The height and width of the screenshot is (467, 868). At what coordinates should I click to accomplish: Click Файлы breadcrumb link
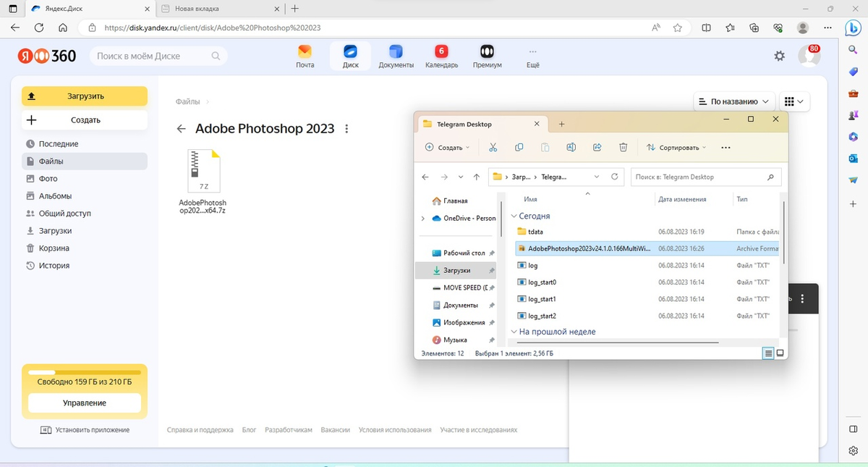point(187,101)
